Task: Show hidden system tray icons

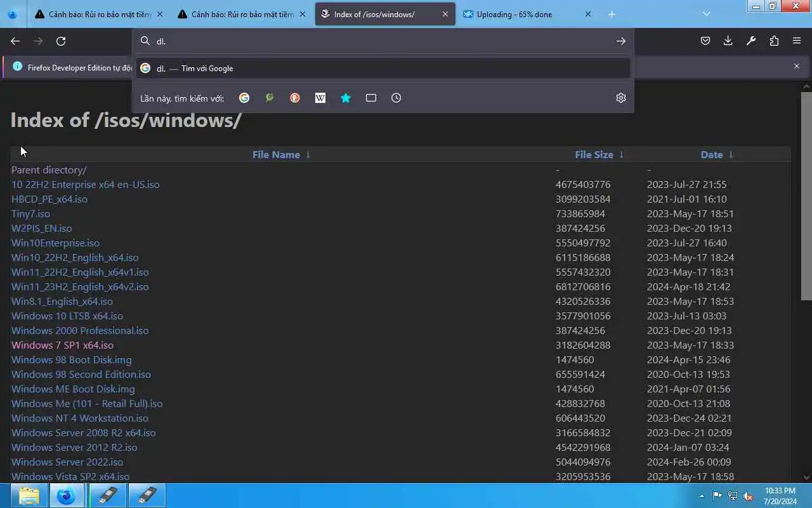Action: point(702,496)
